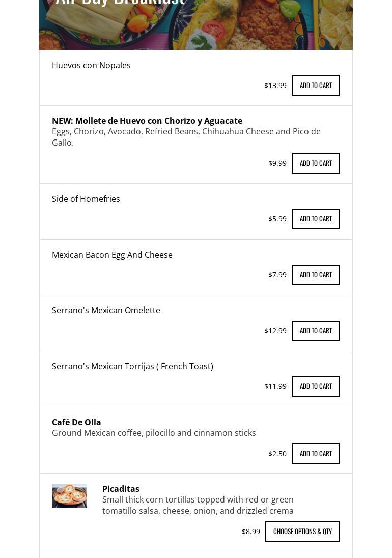Click the Huevos con Nopales item name

coord(91,65)
